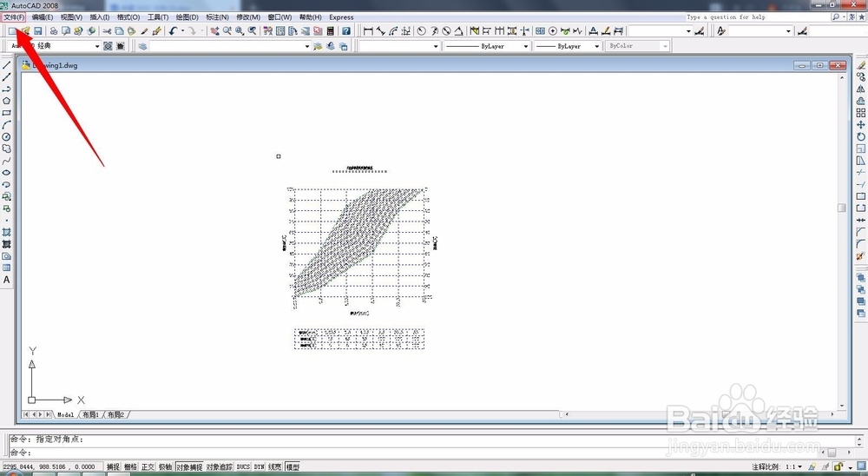The height and width of the screenshot is (476, 868).
Task: Select the Line tool in Draw toolbar
Action: 7,65
